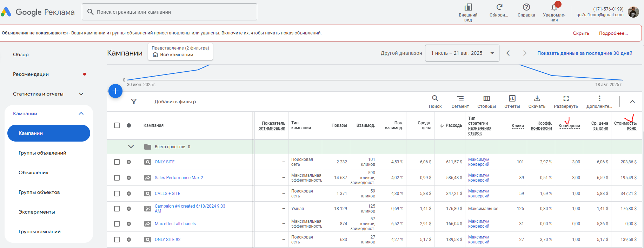644x248 pixels.
Task: Tick the checkbox for CALLS + SITE
Action: (117, 194)
